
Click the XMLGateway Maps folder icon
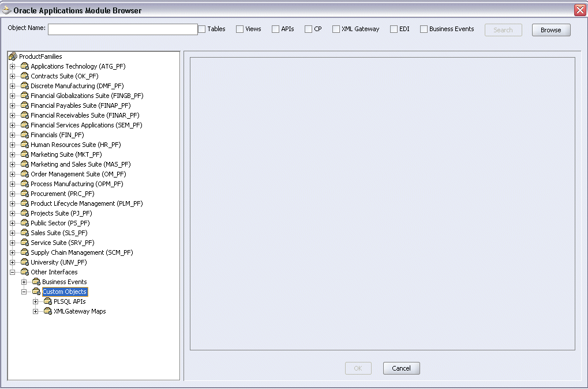[x=48, y=311]
